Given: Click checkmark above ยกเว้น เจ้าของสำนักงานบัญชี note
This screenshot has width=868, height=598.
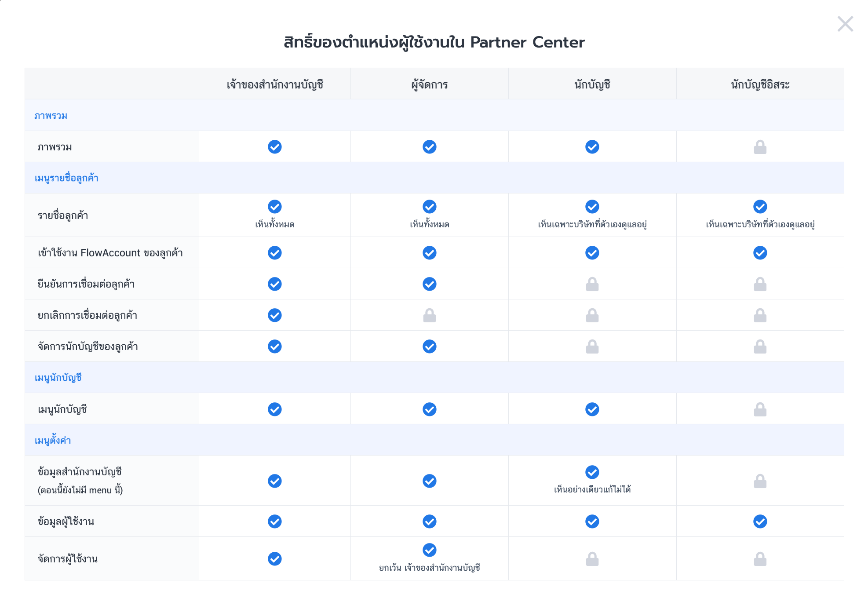Looking at the screenshot, I should 430,550.
